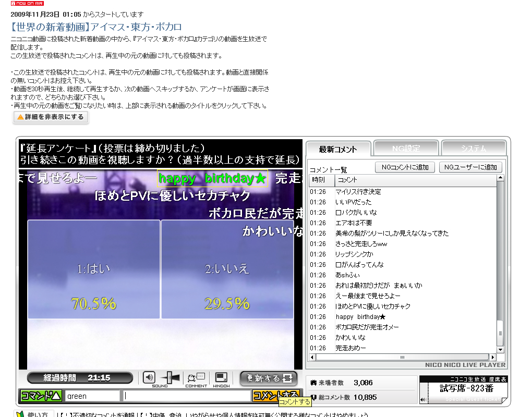The image size is (532, 417).
Task: Click the WINDOW size icon
Action: (221, 377)
